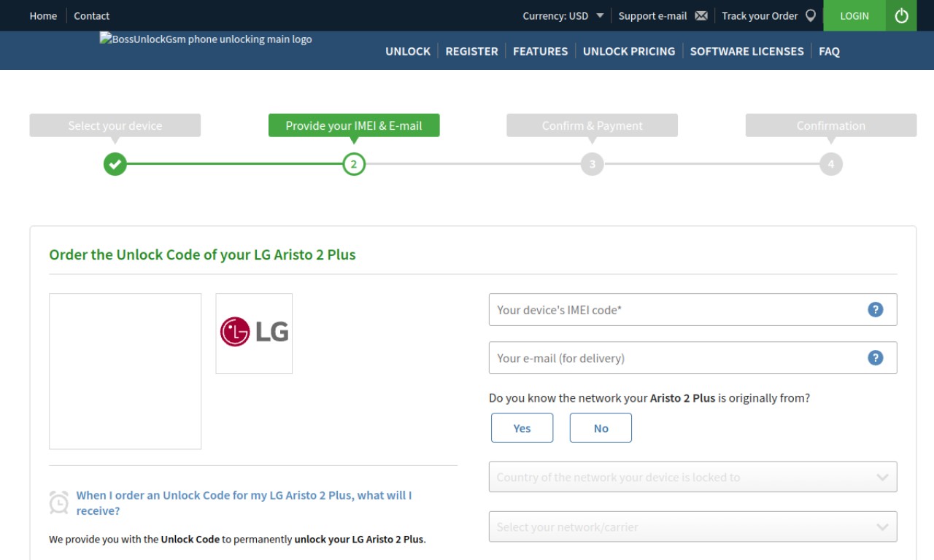Click the power icon next to LOGIN
The height and width of the screenshot is (560, 934).
901,15
